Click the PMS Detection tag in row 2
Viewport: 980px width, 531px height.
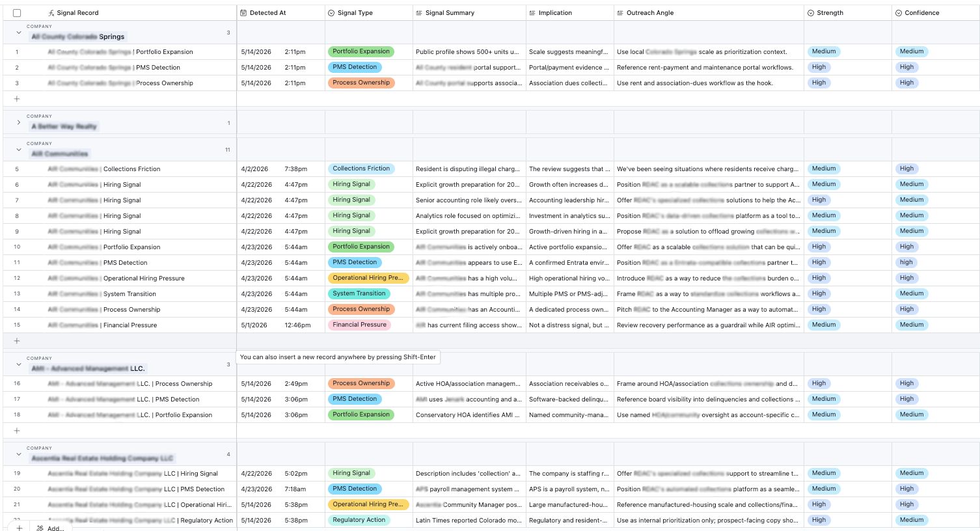[355, 67]
